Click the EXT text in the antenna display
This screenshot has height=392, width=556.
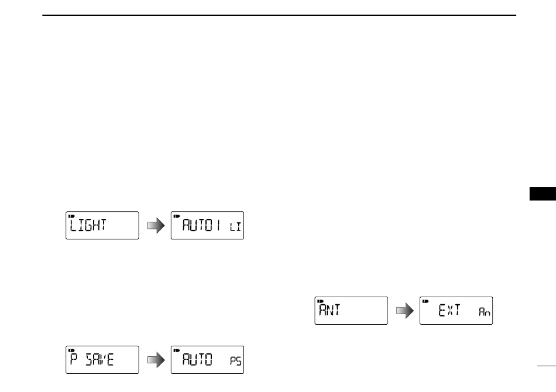[449, 310]
